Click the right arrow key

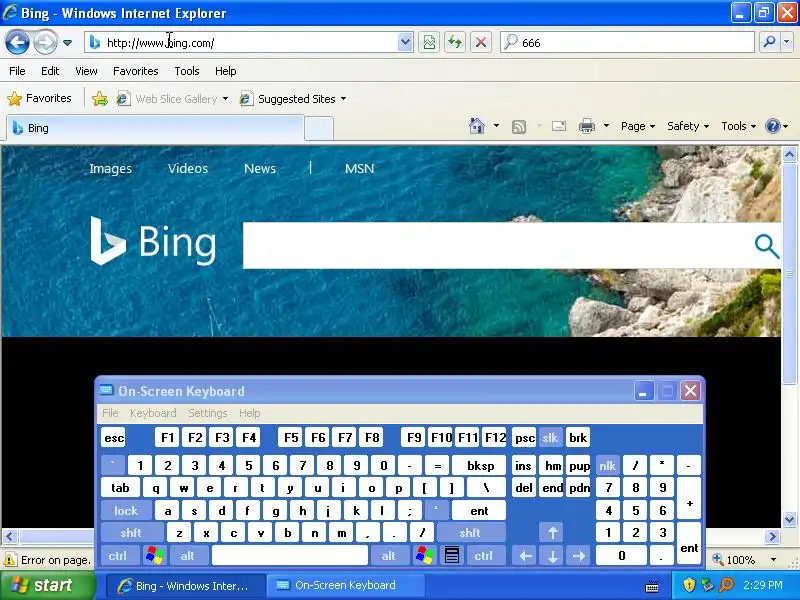(579, 555)
